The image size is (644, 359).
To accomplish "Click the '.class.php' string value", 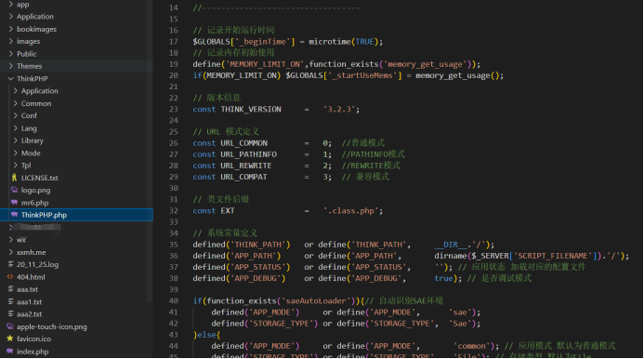I will 350,210.
